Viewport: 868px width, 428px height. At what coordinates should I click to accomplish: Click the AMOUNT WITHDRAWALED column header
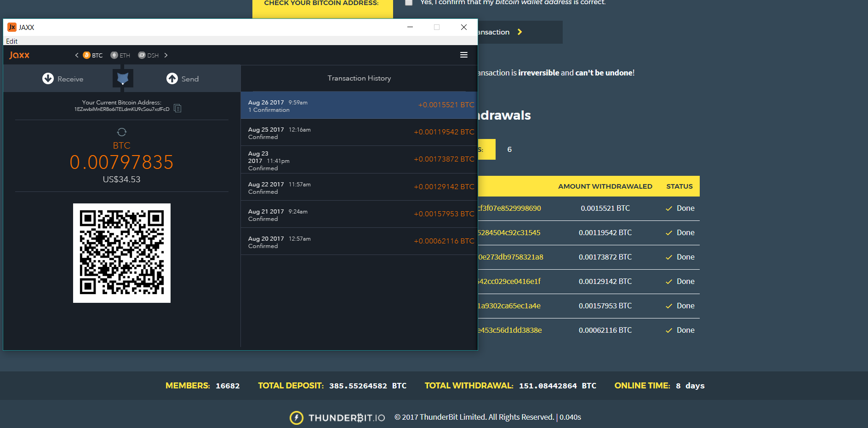(605, 186)
